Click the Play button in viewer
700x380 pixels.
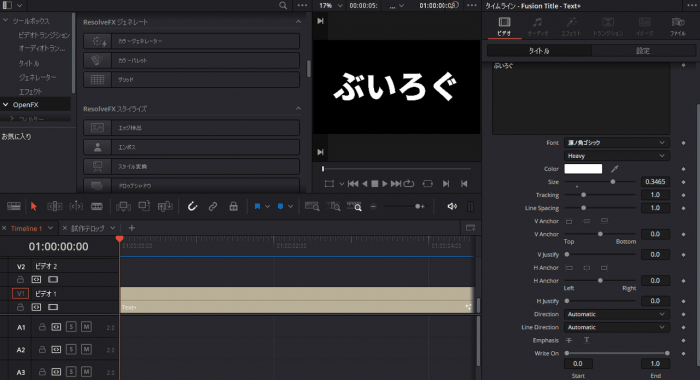(385, 184)
